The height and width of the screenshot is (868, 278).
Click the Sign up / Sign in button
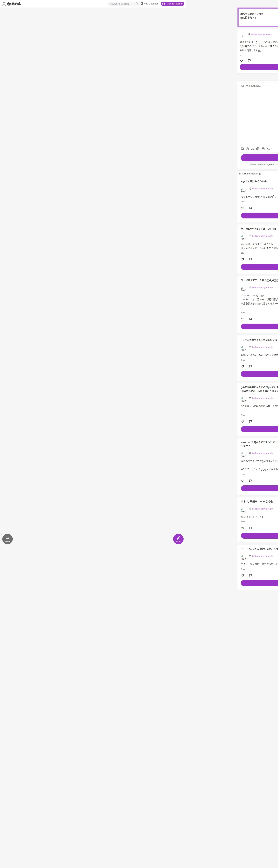click(172, 4)
